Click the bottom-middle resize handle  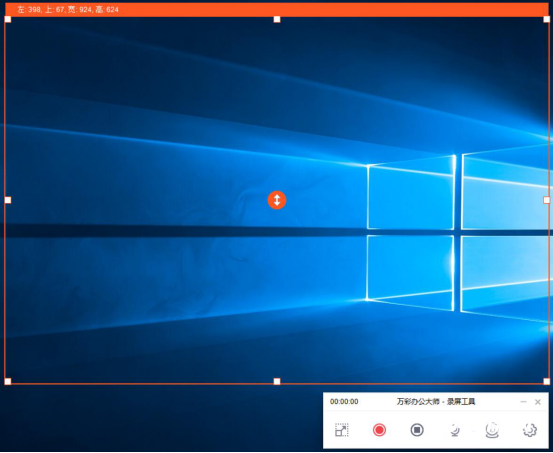point(277,381)
